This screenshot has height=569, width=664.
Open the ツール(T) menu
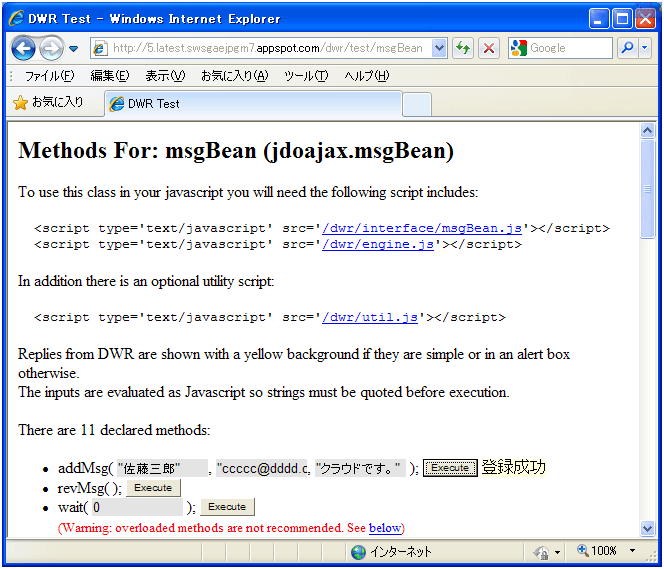[306, 76]
